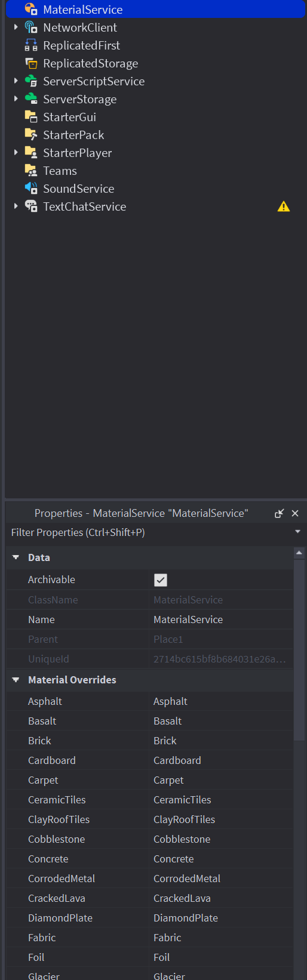This screenshot has width=307, height=980.
Task: Collapse the Material Overrides section
Action: click(16, 680)
